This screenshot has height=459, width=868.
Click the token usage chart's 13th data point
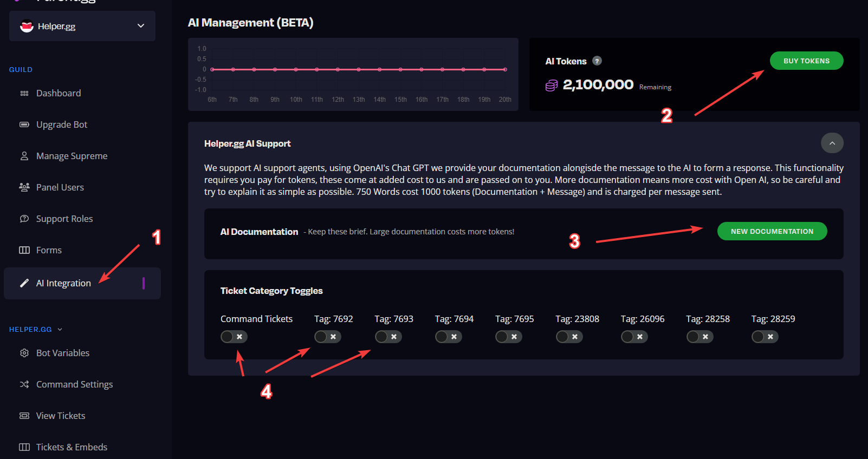[x=359, y=69]
